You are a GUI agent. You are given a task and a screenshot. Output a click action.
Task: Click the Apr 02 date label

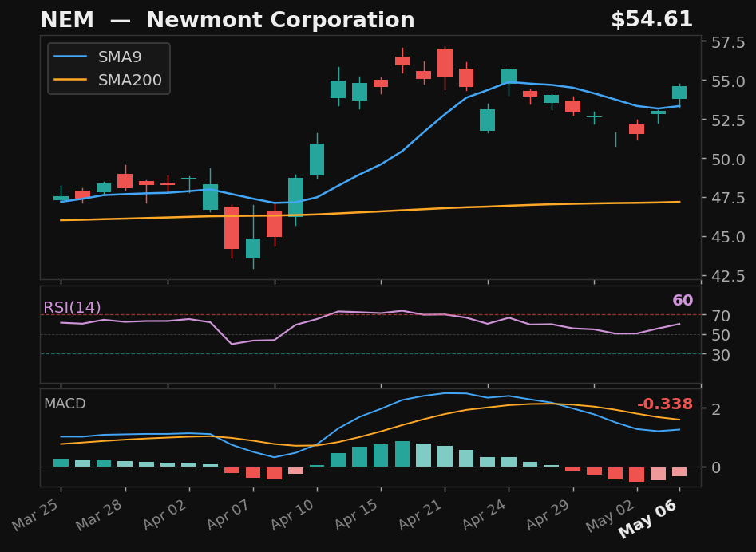[164, 515]
